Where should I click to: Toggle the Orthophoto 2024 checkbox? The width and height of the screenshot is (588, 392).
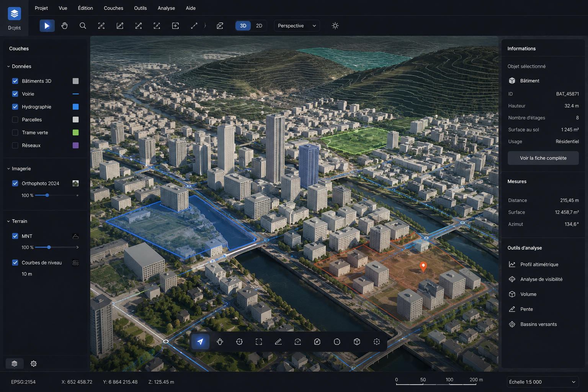pyautogui.click(x=15, y=183)
